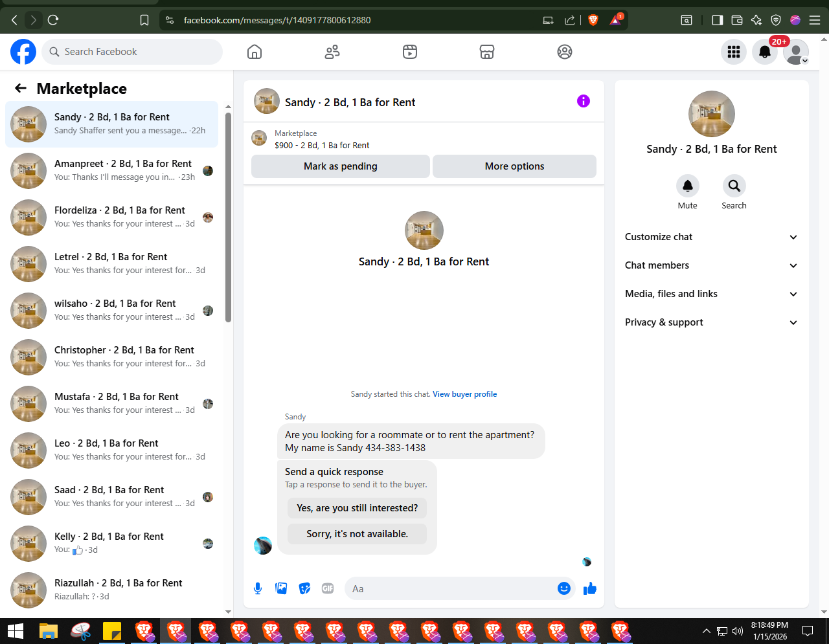Expand Customize chat section

(x=711, y=237)
